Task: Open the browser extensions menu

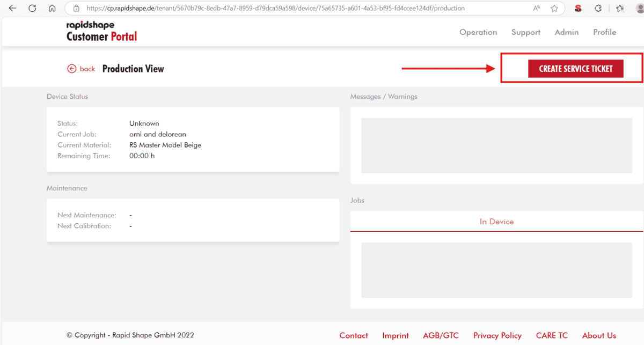Action: point(598,8)
